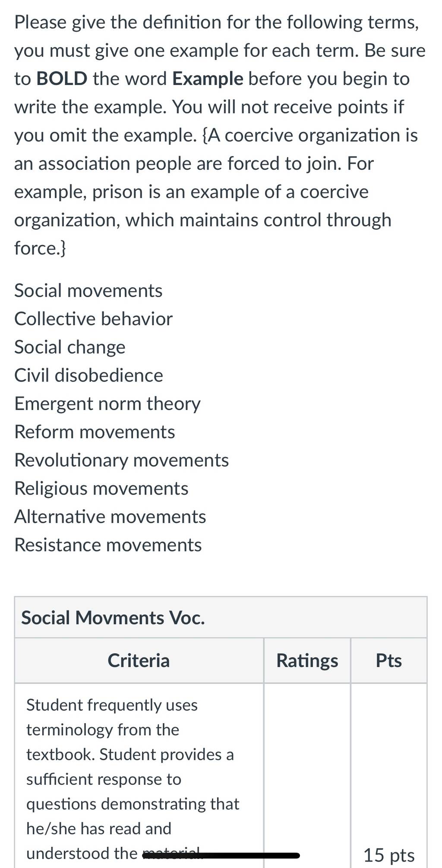Screen dimensions: 442x868
Task: Click the 'Ratings' column header
Action: point(307,661)
